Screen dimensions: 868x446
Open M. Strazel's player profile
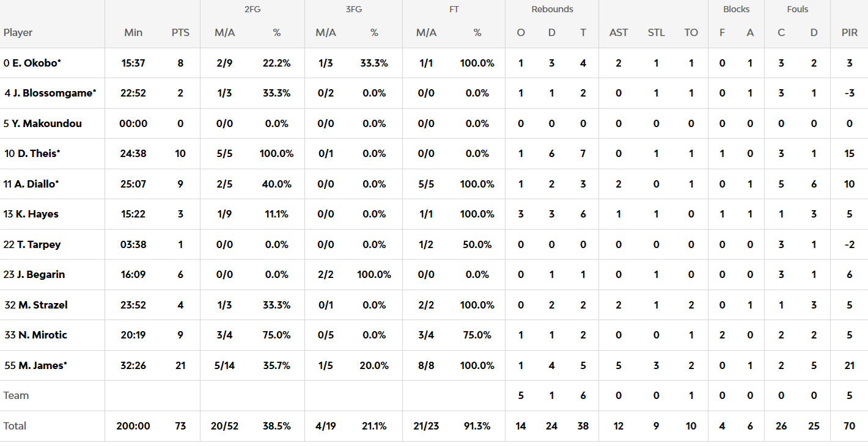tap(43, 305)
